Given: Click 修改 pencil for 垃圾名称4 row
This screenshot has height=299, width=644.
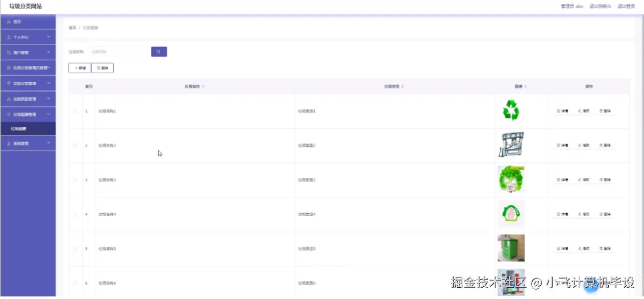Looking at the screenshot, I should tap(584, 214).
